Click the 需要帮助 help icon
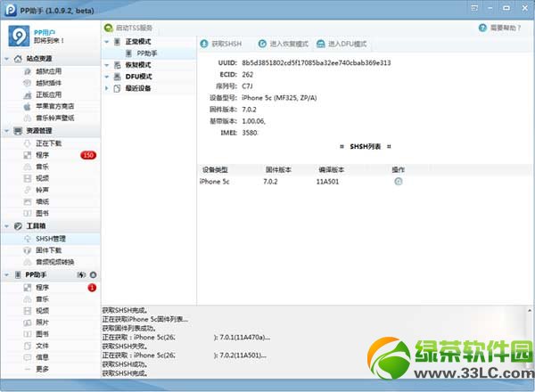 483,29
